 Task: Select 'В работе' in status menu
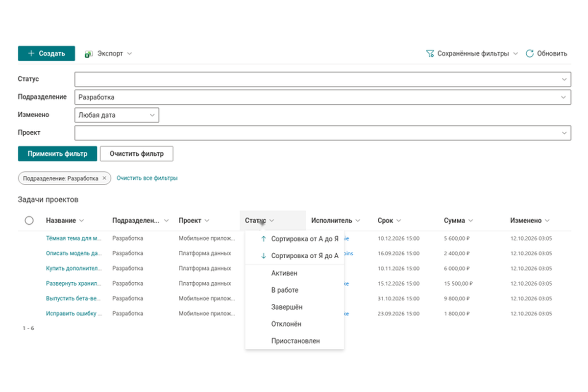click(x=294, y=290)
